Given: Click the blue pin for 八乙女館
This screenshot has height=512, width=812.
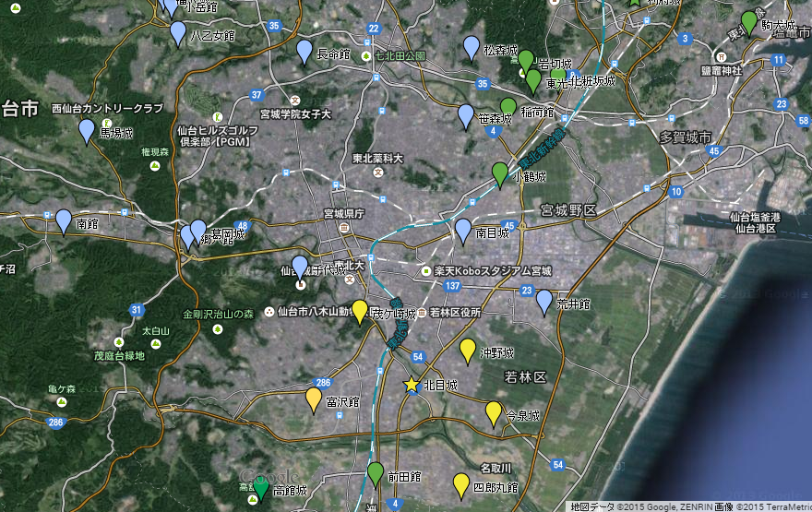Looking at the screenshot, I should (178, 33).
